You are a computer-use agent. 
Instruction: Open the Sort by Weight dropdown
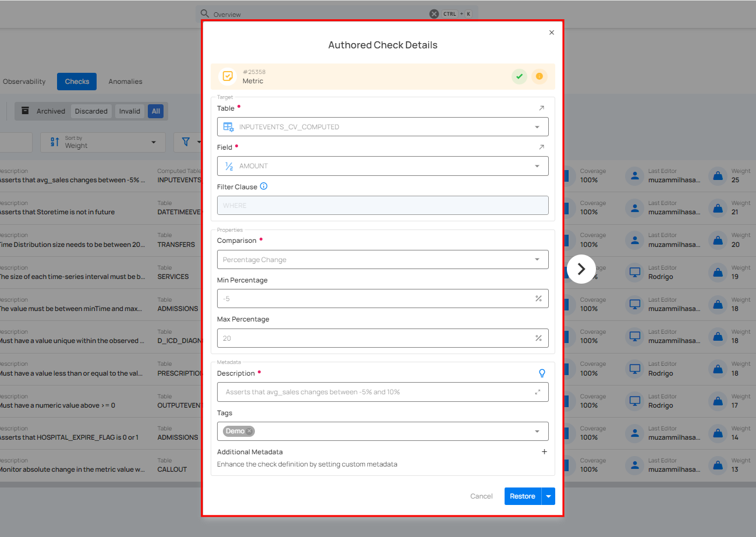tap(103, 142)
